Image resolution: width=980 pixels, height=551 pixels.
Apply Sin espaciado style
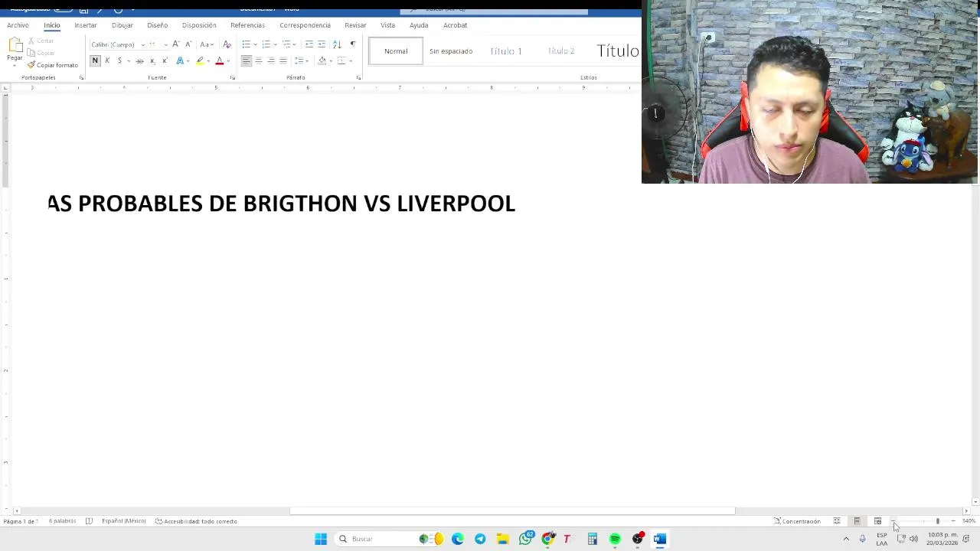[451, 51]
